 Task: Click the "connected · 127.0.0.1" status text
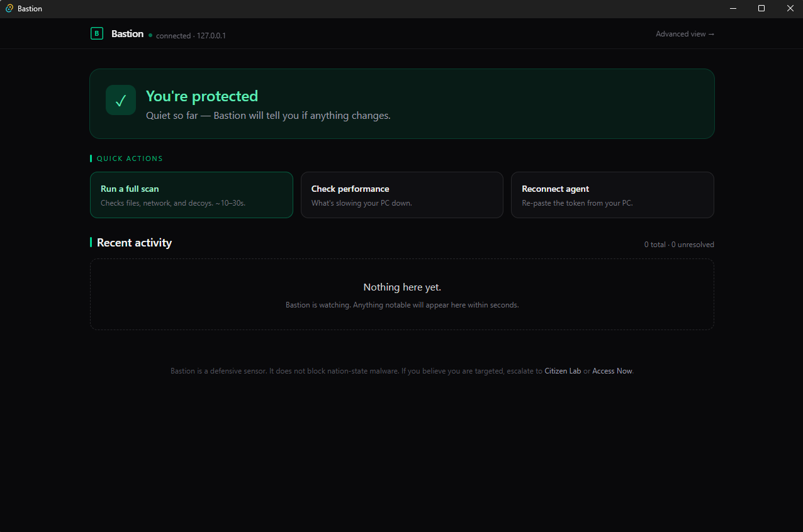(191, 36)
